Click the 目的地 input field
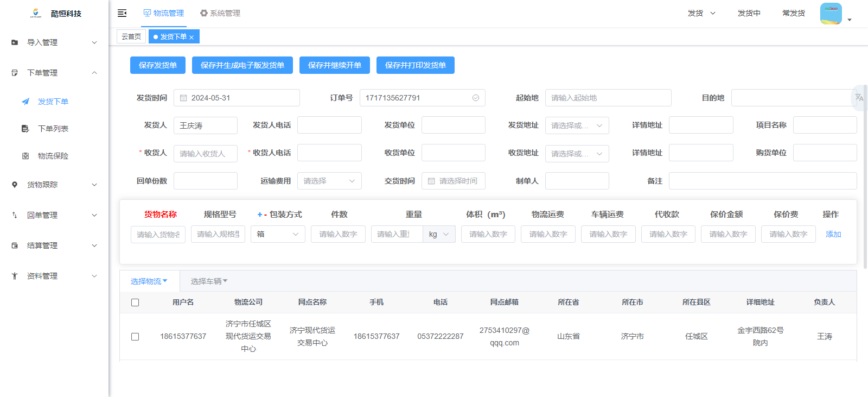This screenshot has height=397, width=868. [793, 98]
